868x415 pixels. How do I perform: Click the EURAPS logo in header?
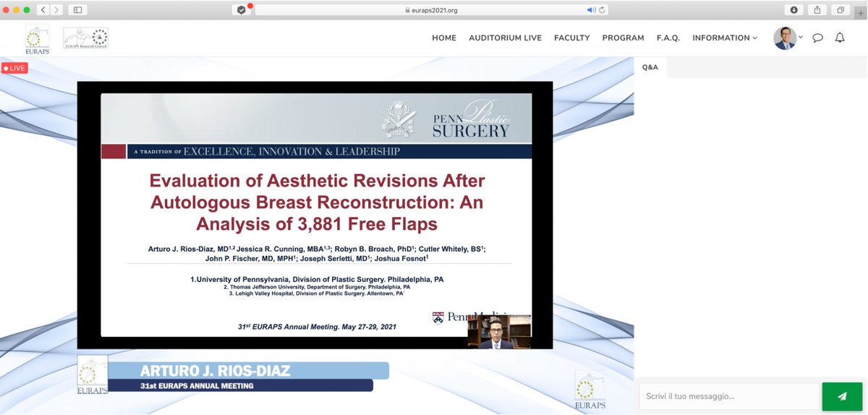click(x=38, y=38)
